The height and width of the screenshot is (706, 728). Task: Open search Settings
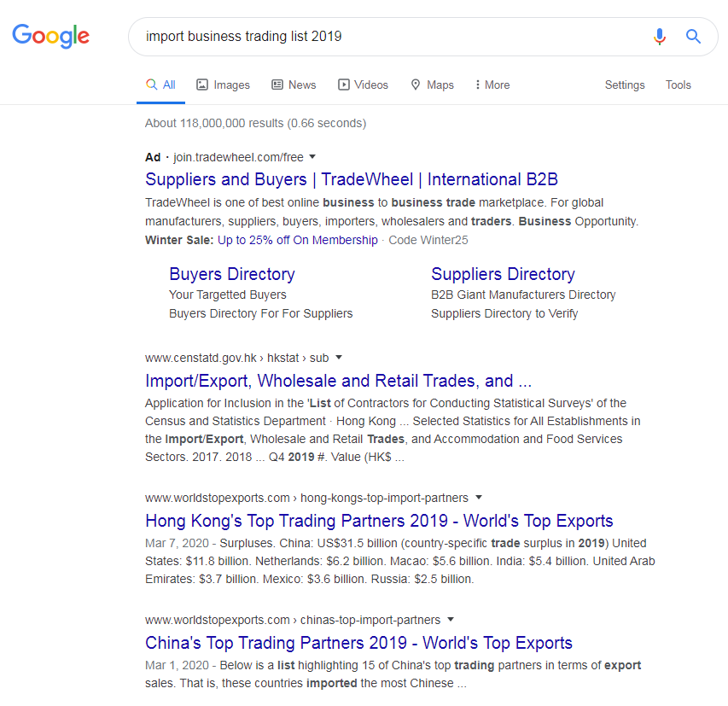pyautogui.click(x=625, y=85)
